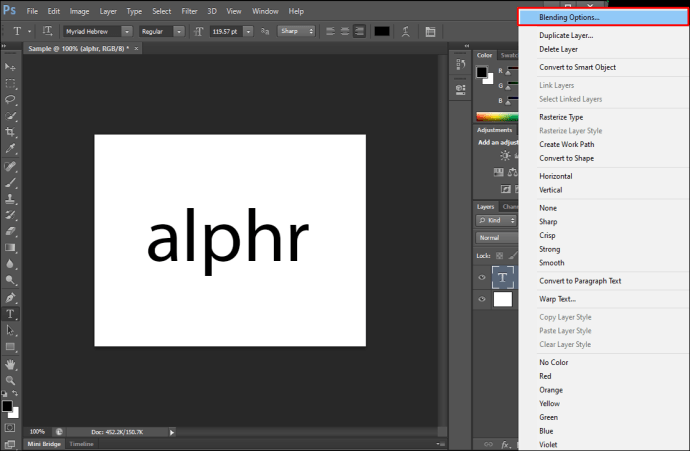This screenshot has height=451, width=690.
Task: Select the Crop tool
Action: coord(10,132)
